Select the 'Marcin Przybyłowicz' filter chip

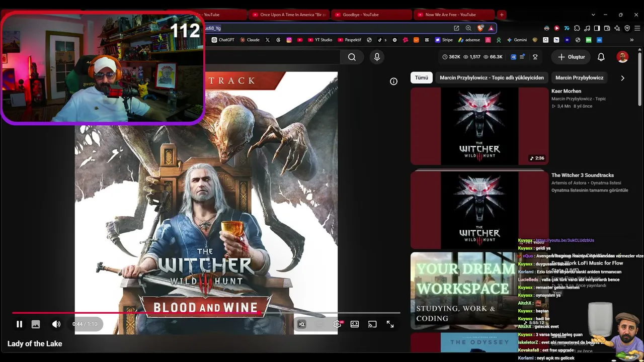pyautogui.click(x=579, y=77)
